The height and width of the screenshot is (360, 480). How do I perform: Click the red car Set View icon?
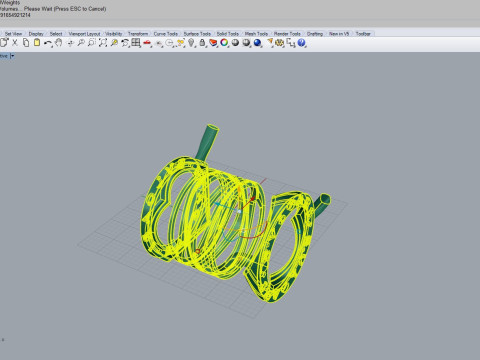coord(147,43)
